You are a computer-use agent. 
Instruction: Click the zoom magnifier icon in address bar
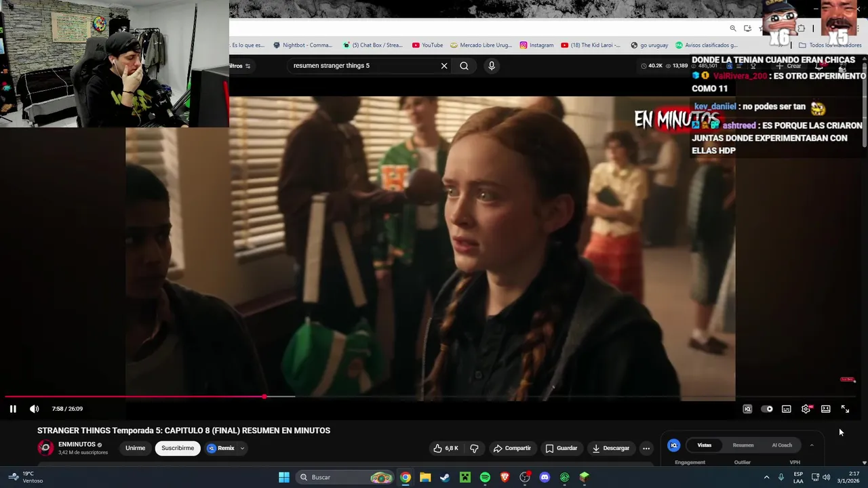(x=733, y=28)
